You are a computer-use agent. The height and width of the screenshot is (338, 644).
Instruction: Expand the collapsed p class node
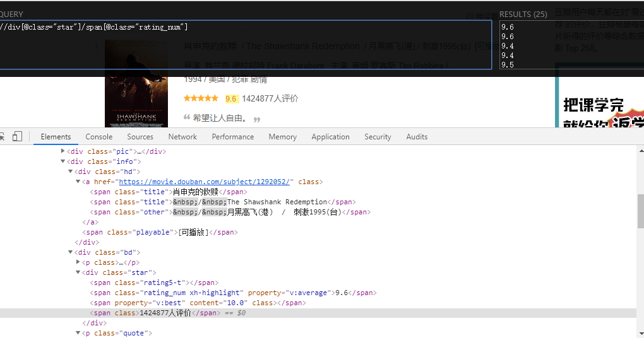click(78, 262)
